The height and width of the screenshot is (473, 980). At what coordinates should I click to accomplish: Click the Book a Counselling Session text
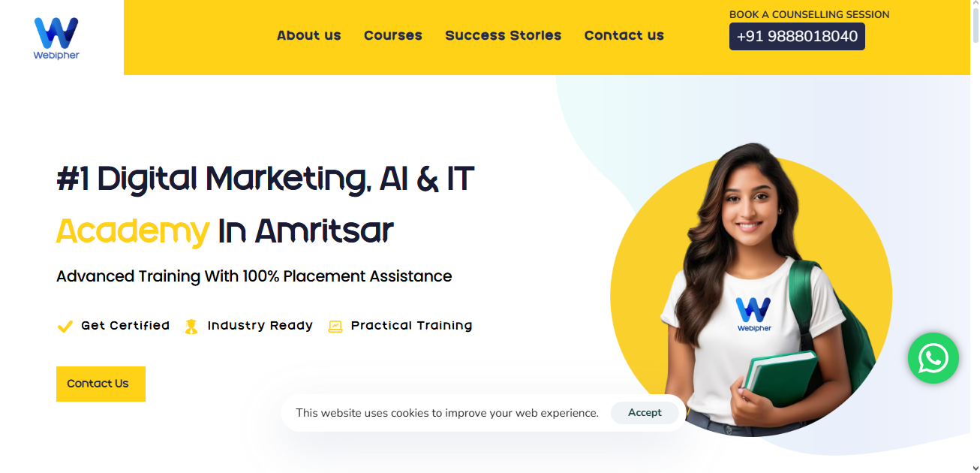[x=809, y=14]
